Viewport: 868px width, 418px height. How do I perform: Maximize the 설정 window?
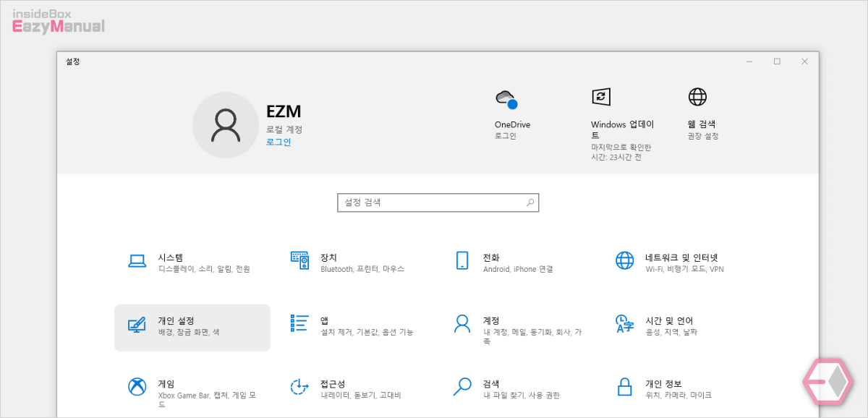[777, 61]
